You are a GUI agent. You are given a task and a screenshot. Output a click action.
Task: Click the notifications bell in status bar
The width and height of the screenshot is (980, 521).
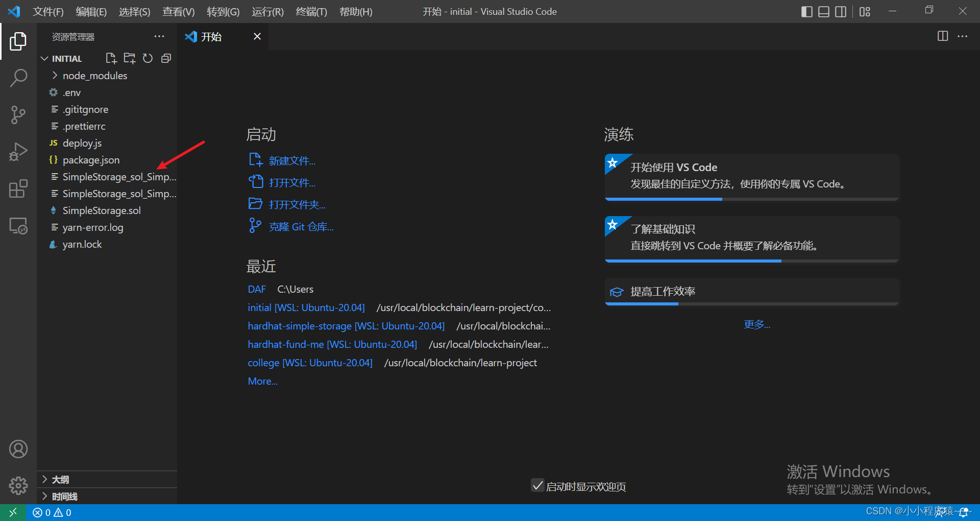[x=964, y=512]
